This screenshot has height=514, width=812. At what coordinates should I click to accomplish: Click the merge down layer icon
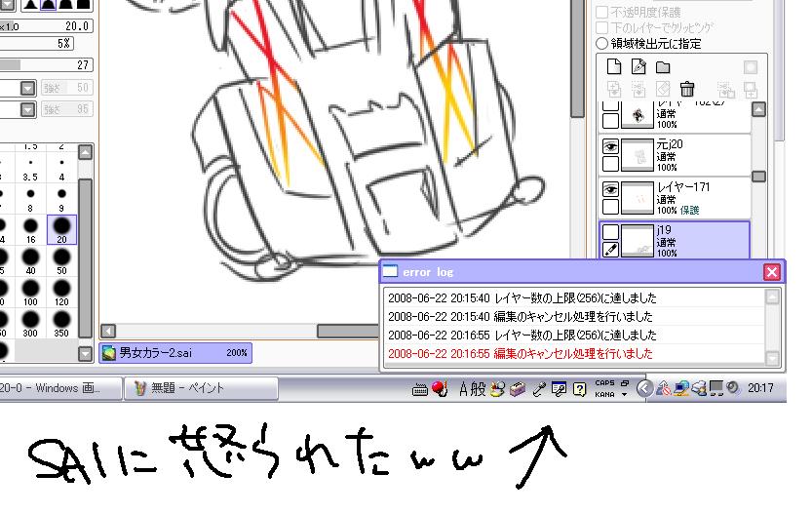(638, 89)
